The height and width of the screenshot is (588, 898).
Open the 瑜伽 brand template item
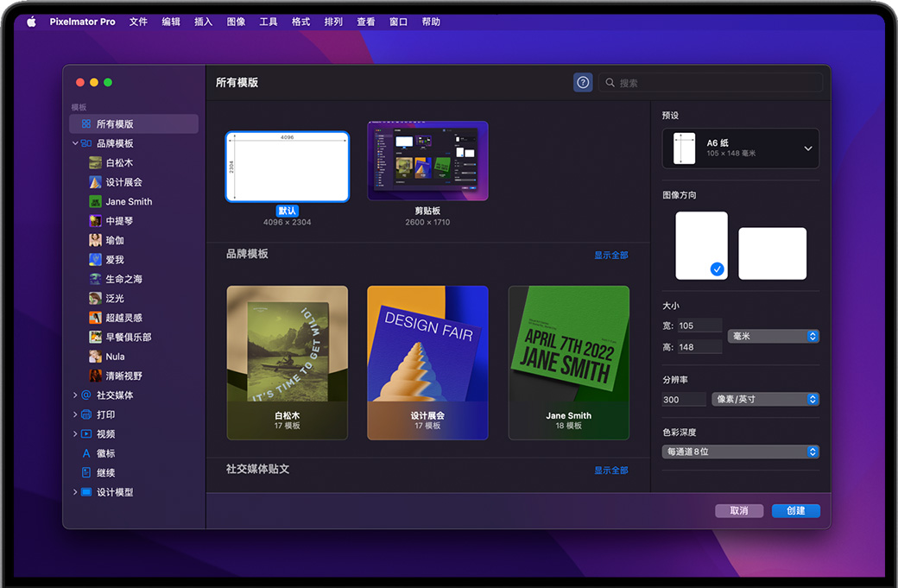115,240
